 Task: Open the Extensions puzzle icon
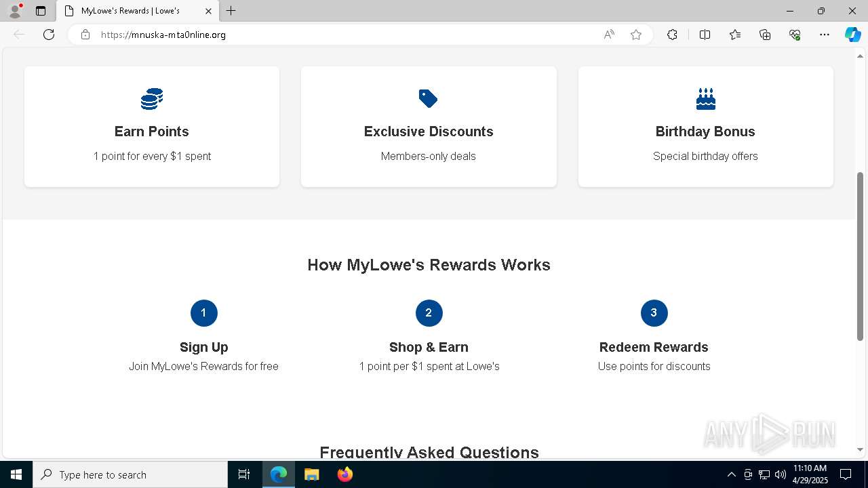point(672,35)
